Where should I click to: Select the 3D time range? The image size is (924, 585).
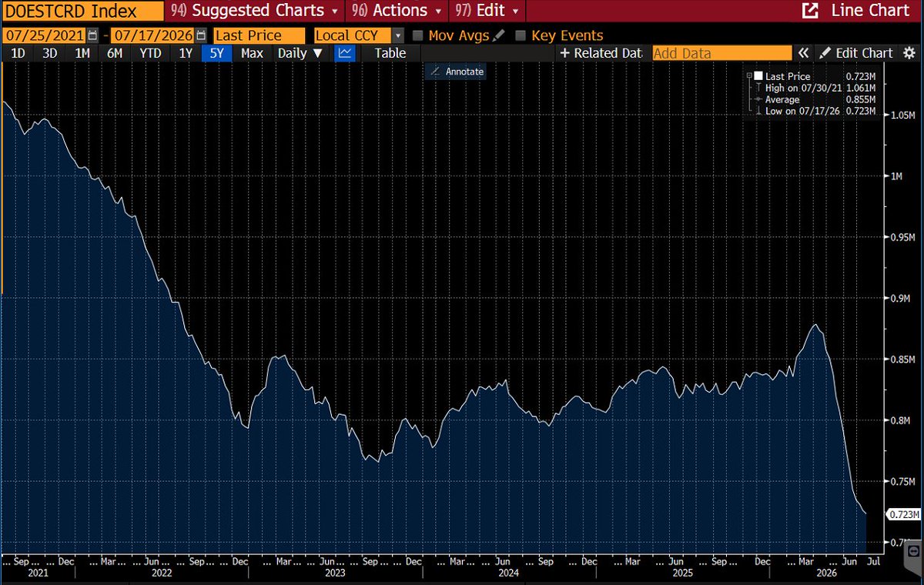tap(49, 53)
